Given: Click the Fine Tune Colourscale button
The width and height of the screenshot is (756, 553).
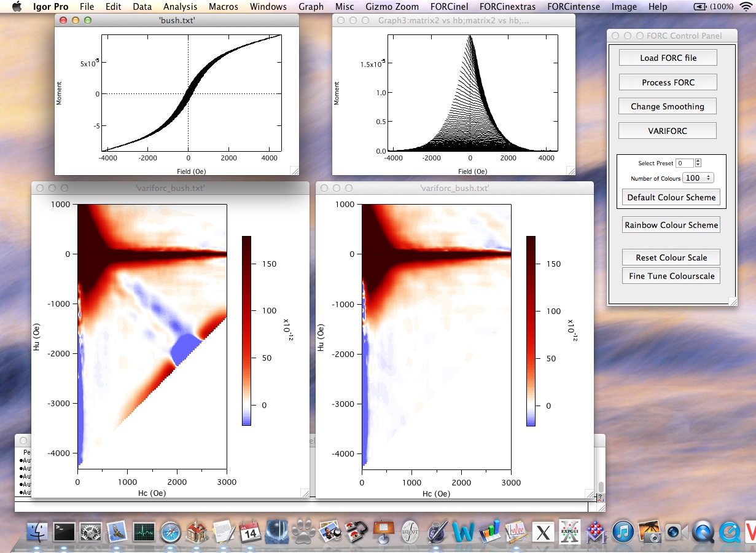Looking at the screenshot, I should pos(671,276).
